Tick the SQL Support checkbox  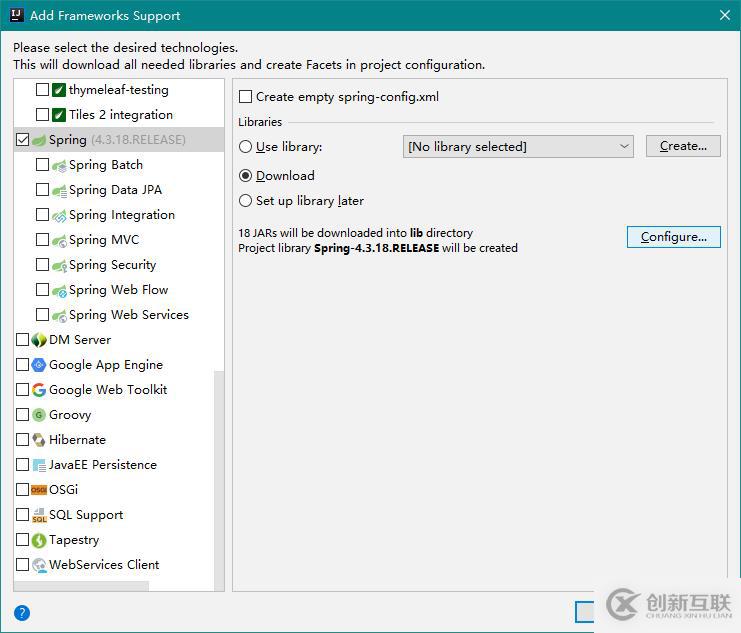22,514
